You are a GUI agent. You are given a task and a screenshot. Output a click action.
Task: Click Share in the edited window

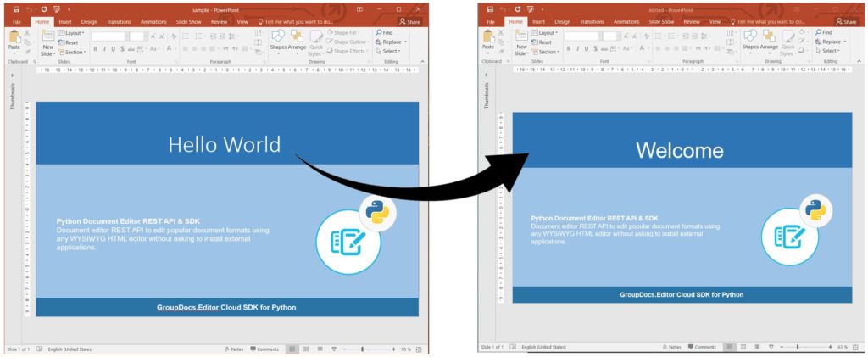coord(845,22)
